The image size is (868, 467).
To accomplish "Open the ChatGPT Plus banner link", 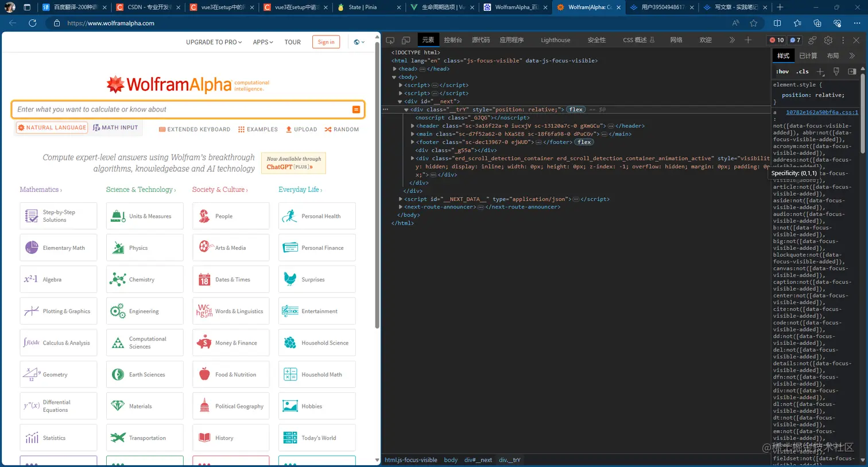I will pos(293,163).
